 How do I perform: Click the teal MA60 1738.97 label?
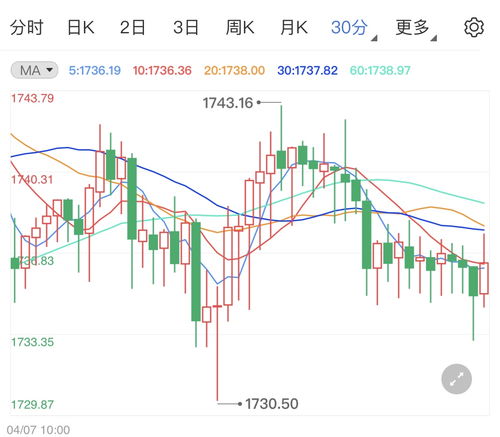pos(380,70)
